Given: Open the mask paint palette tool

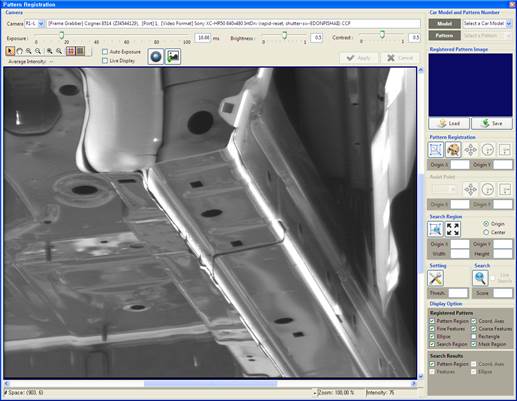Looking at the screenshot, I should pos(453,150).
